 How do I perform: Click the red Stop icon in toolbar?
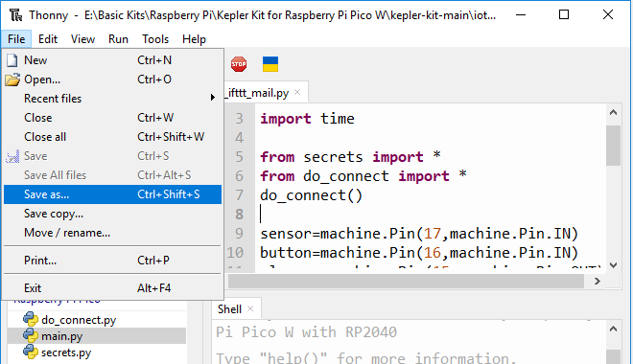(x=239, y=64)
